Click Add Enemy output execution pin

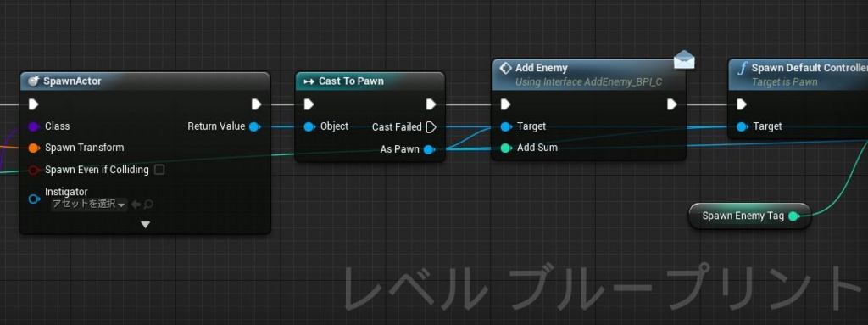pyautogui.click(x=672, y=104)
